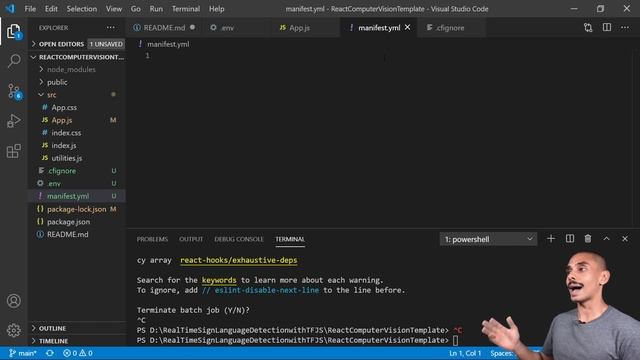640x360 pixels.
Task: Open the Selection menu
Action: click(x=82, y=9)
